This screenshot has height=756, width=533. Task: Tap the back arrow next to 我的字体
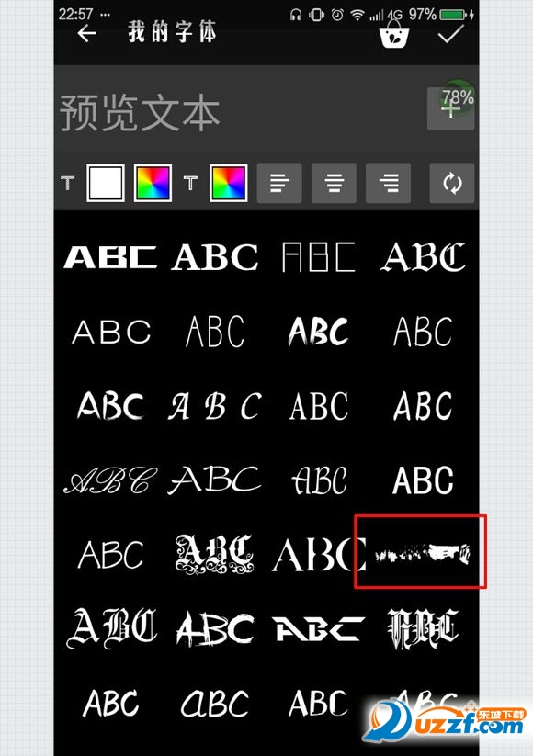click(x=86, y=33)
